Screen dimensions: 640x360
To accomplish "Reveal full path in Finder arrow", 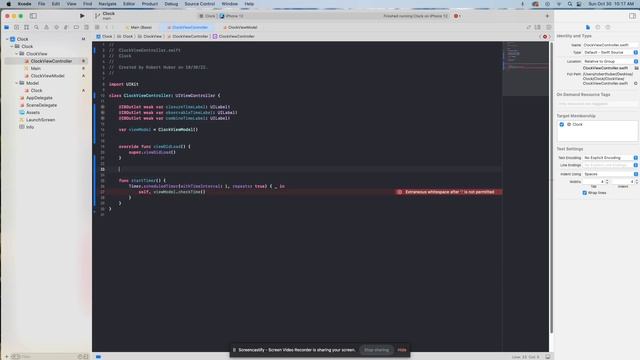I will click(636, 83).
